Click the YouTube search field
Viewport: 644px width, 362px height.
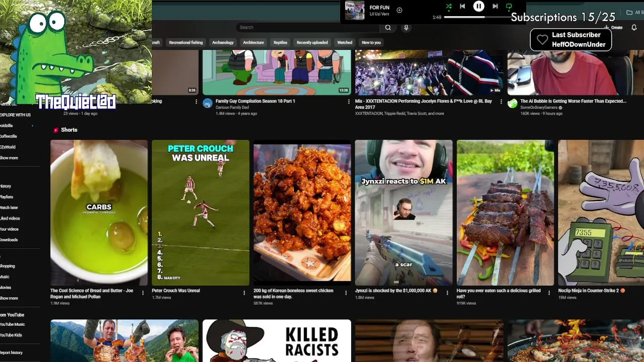pyautogui.click(x=307, y=27)
